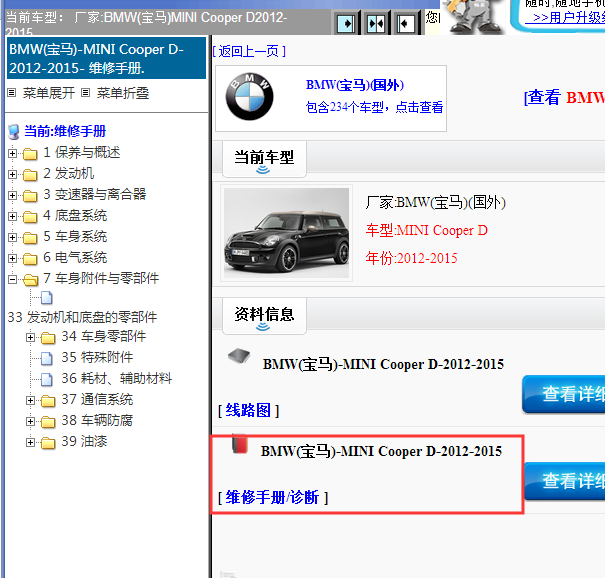This screenshot has width=605, height=578.
Task: Click the right-arrow panel button in header
Action: click(x=346, y=24)
